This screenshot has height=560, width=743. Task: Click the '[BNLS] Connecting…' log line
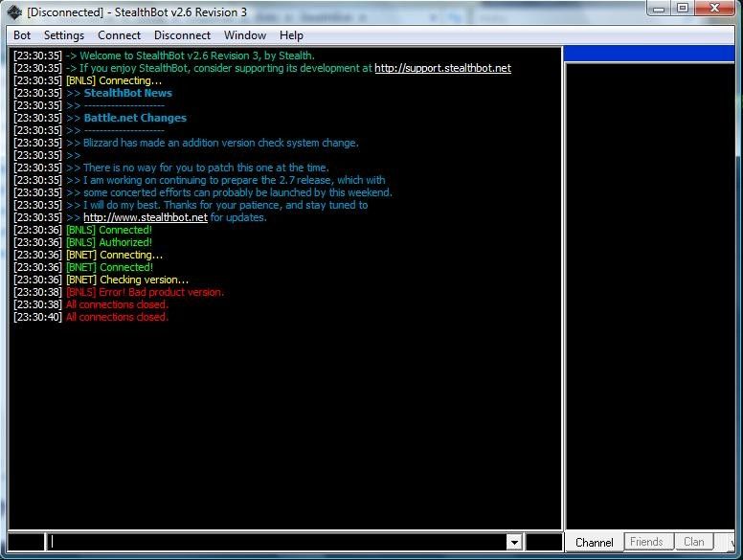[114, 80]
